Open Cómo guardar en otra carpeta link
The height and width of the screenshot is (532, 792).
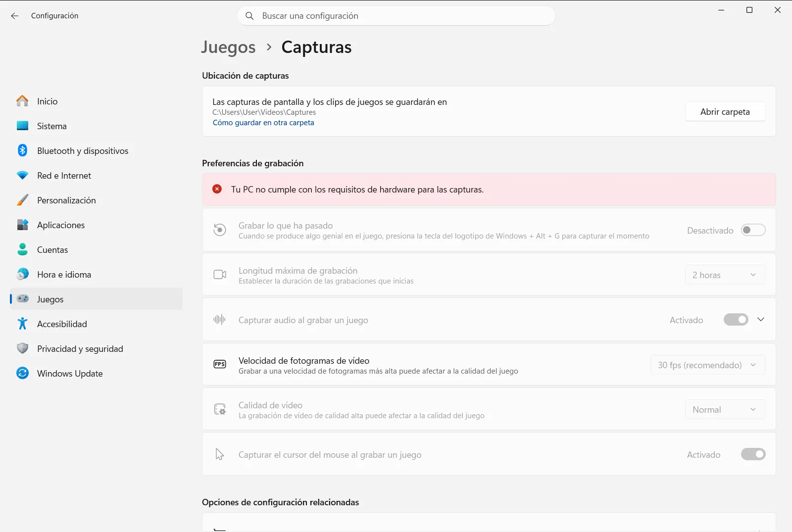(263, 123)
